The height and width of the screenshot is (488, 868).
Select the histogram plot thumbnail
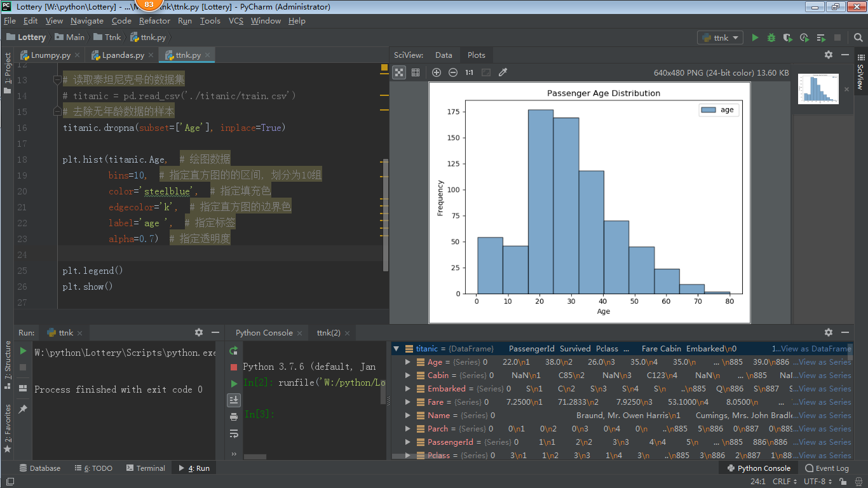(x=818, y=89)
